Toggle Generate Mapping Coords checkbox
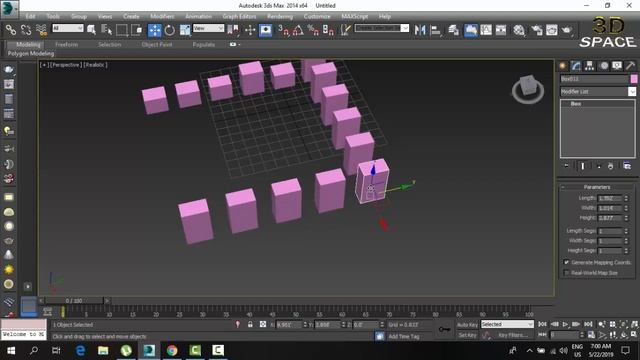Viewport: 640px width, 360px height. (x=566, y=262)
